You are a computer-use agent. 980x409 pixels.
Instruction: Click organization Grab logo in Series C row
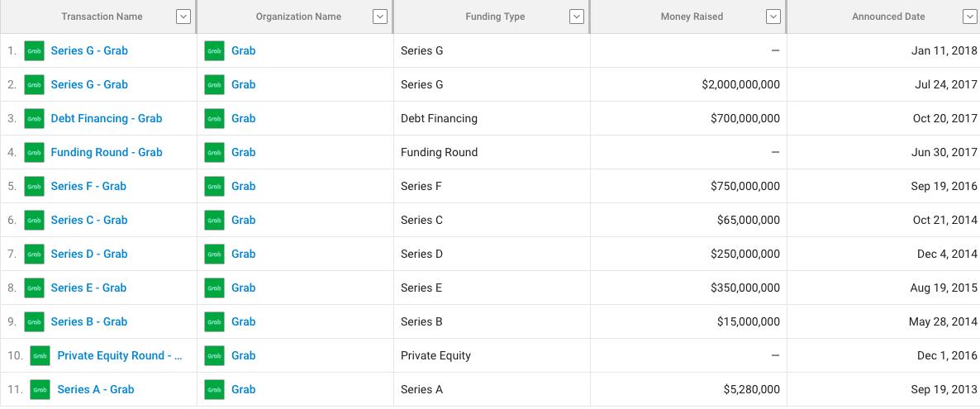(214, 220)
